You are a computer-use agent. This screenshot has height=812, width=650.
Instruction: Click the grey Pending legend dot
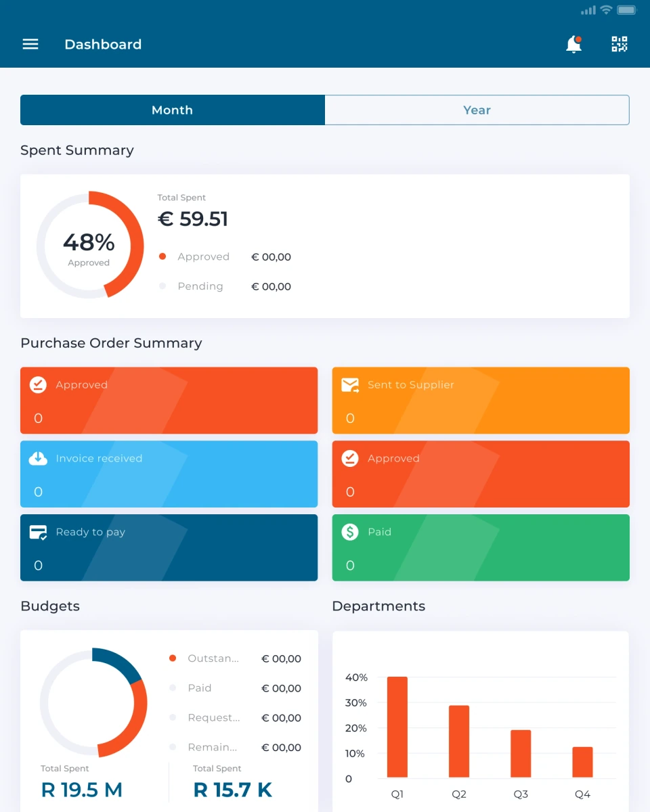click(x=162, y=286)
